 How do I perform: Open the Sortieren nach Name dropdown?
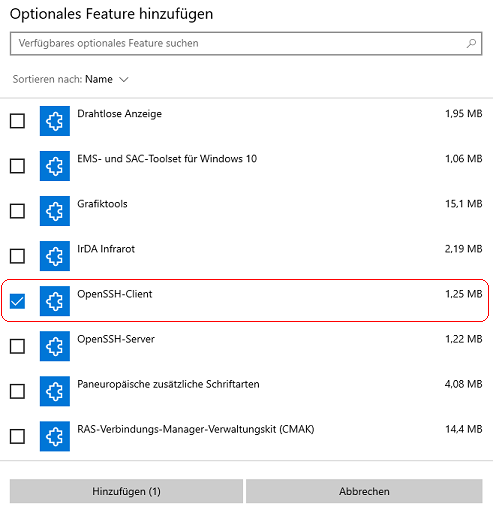(x=71, y=79)
